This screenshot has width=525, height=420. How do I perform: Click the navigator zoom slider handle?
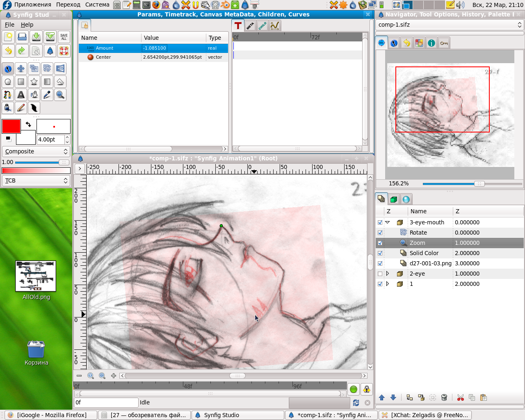[x=479, y=184]
